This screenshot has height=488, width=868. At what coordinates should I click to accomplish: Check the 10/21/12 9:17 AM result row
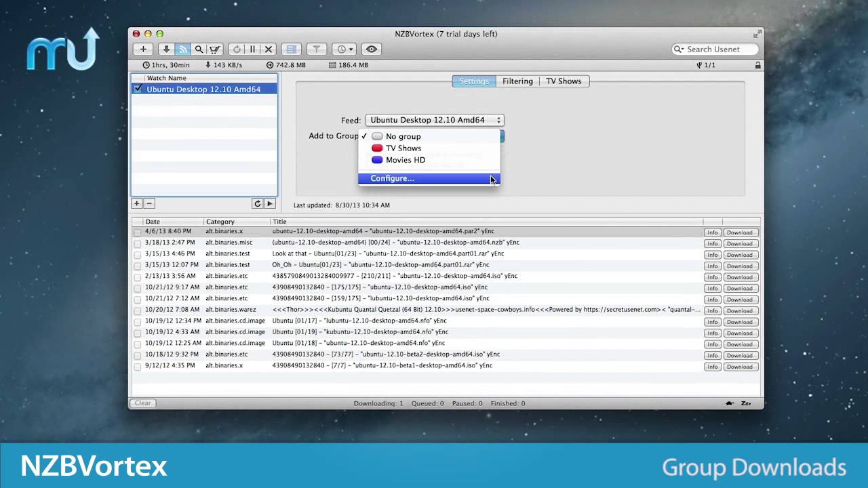click(138, 287)
